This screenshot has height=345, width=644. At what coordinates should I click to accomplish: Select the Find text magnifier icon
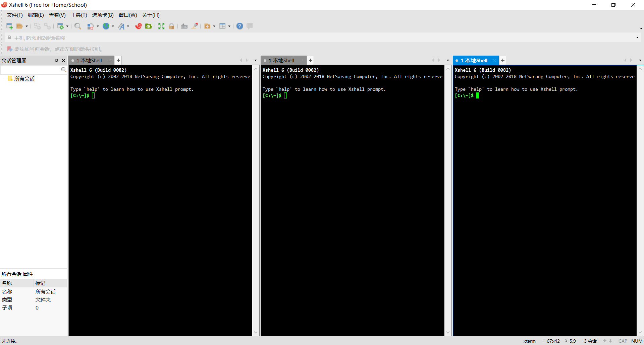pyautogui.click(x=78, y=26)
